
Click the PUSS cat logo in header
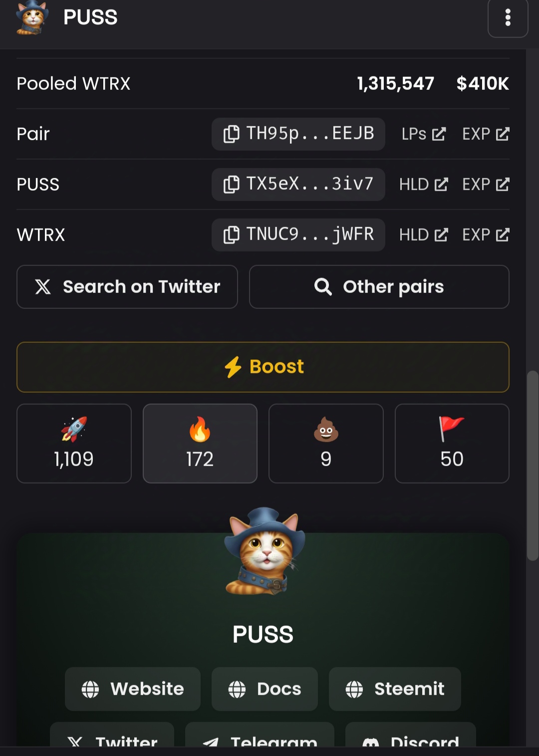coord(32,17)
